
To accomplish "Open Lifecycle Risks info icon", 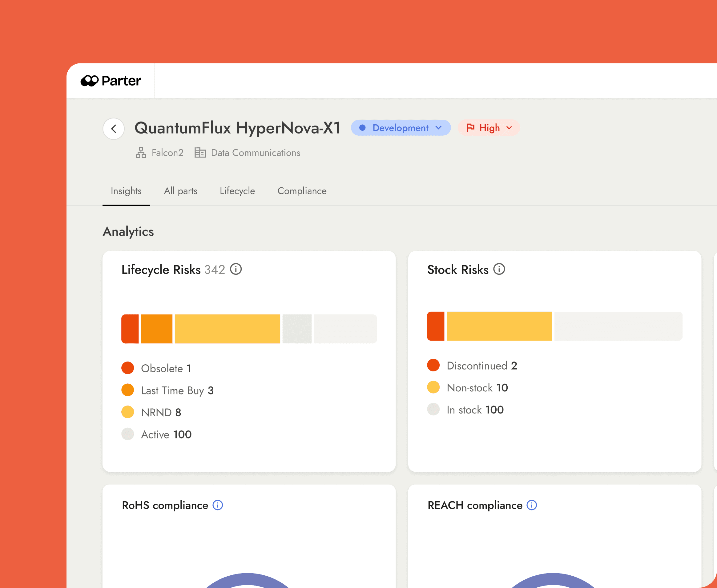I will [236, 269].
